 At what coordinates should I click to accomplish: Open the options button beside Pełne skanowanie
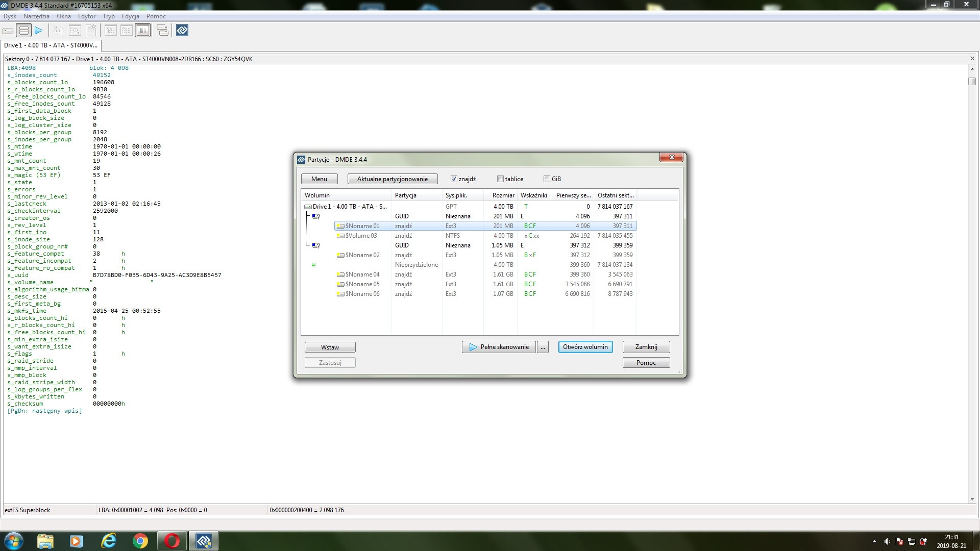click(x=543, y=347)
